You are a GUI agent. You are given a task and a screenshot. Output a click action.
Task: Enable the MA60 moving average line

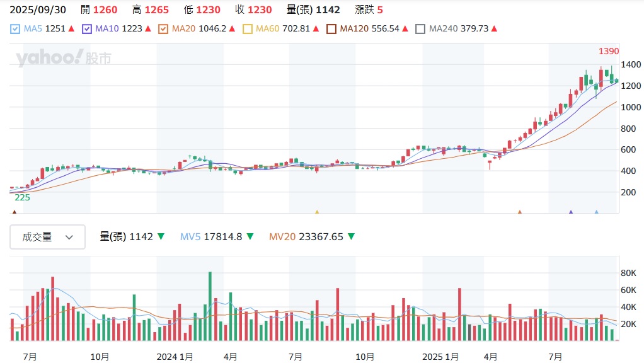[247, 28]
